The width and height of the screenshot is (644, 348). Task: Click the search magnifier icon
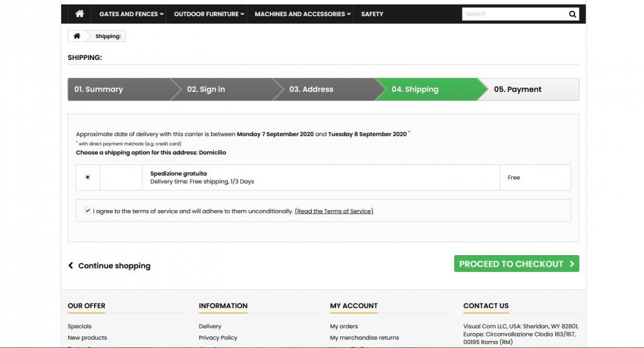click(572, 14)
